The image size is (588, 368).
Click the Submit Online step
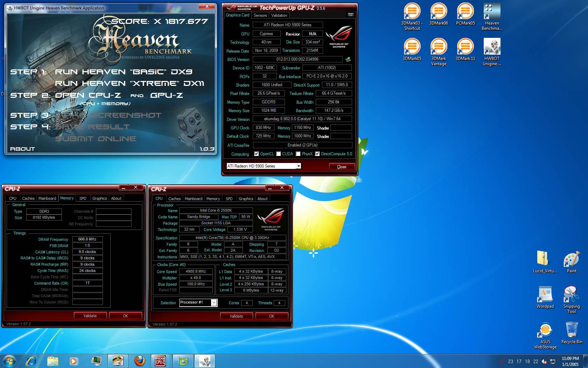(96, 139)
